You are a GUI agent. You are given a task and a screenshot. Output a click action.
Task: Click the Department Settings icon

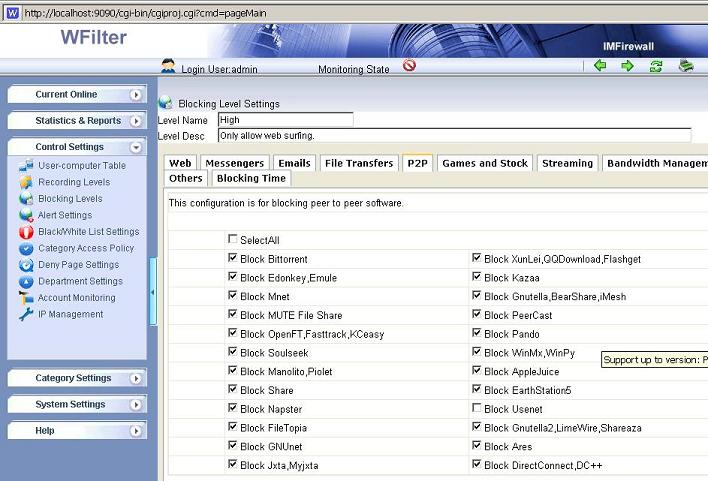(x=26, y=281)
